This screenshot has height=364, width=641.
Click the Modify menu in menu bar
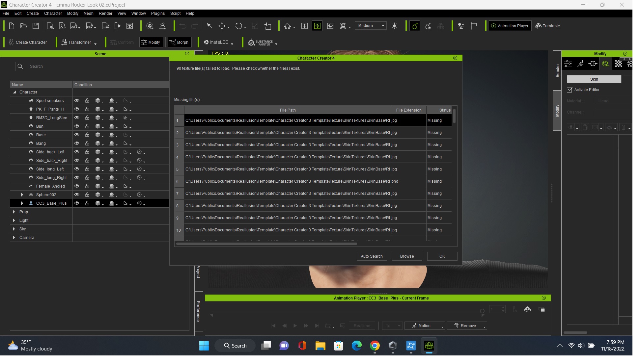(x=72, y=13)
